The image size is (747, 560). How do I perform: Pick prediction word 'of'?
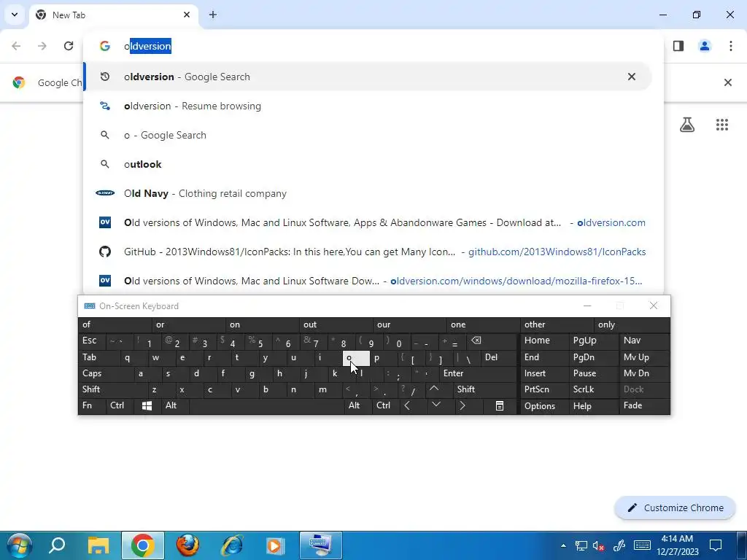pyautogui.click(x=115, y=324)
